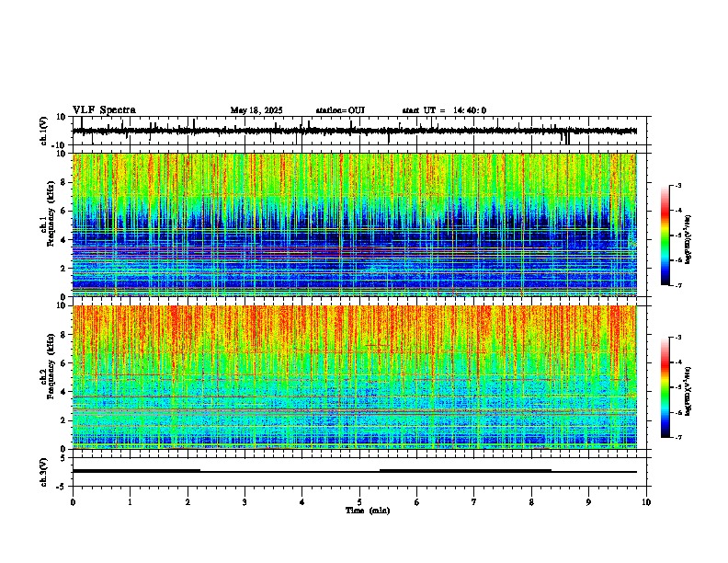Click the first thick bar in ch.3 panel
This screenshot has height=563, width=728.
136,471
